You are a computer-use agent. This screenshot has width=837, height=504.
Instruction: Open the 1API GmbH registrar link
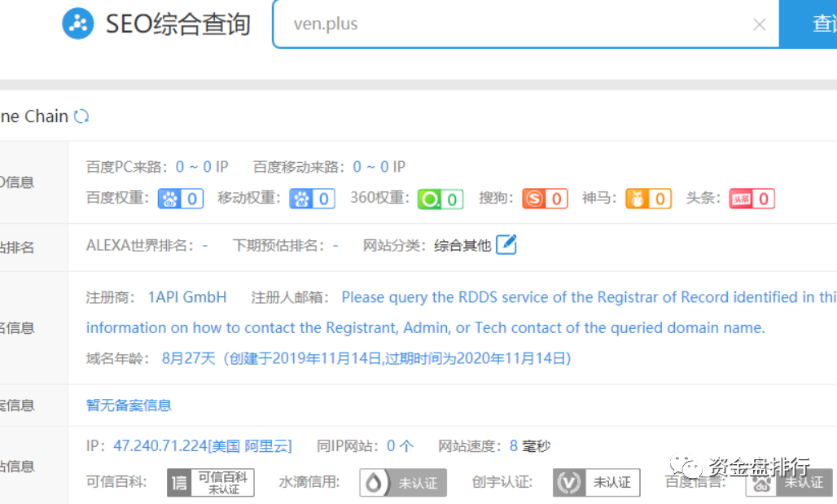187,297
